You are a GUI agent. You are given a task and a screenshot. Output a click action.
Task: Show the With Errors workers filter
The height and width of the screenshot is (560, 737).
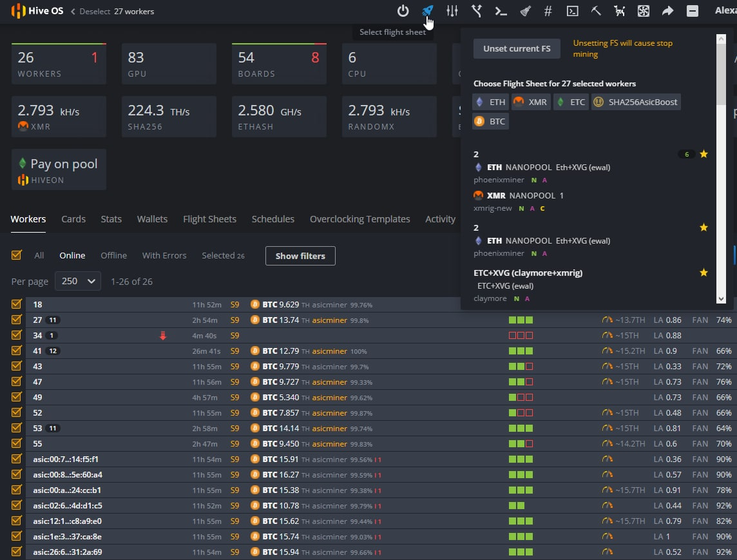point(164,255)
